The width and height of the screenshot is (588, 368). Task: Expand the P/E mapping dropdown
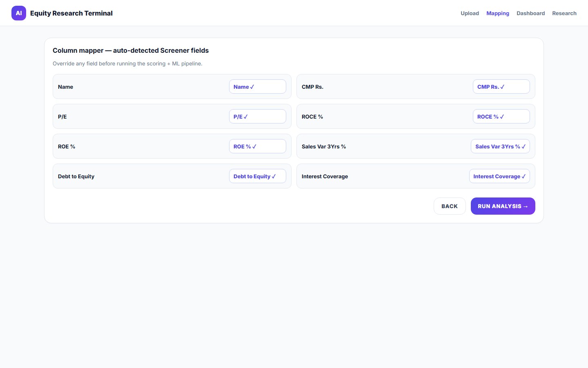258,117
